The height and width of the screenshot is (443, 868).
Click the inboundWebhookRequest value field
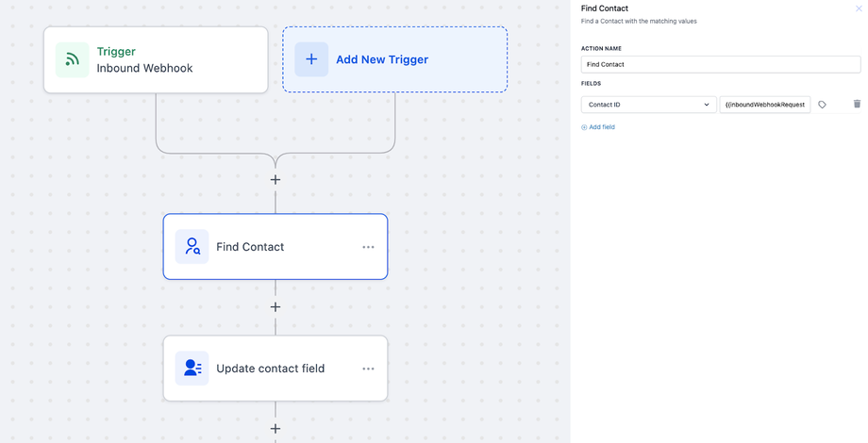[x=764, y=105]
